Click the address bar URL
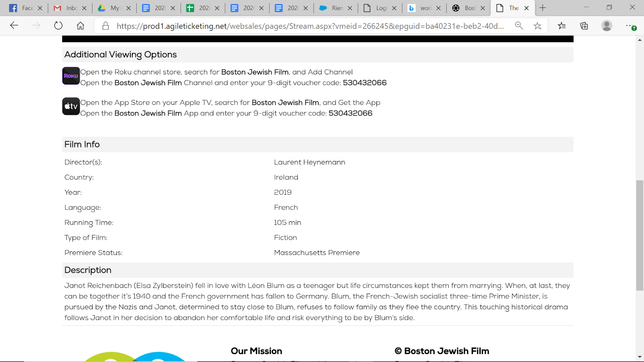The height and width of the screenshot is (362, 644). tap(310, 26)
